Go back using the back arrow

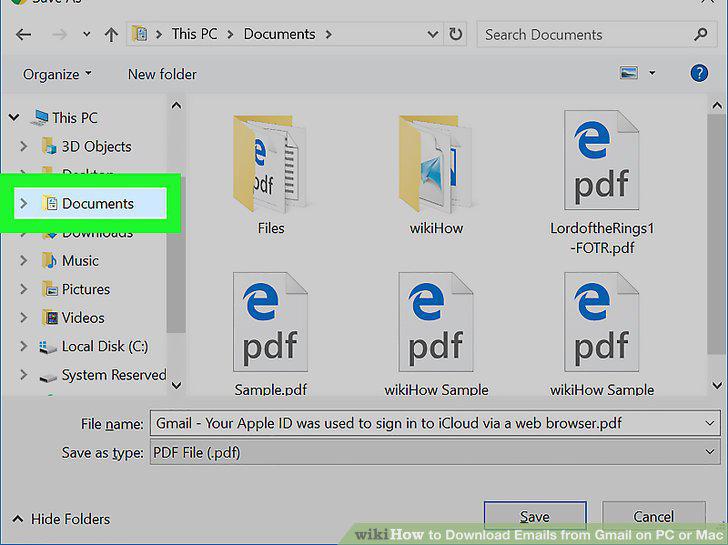click(23, 34)
